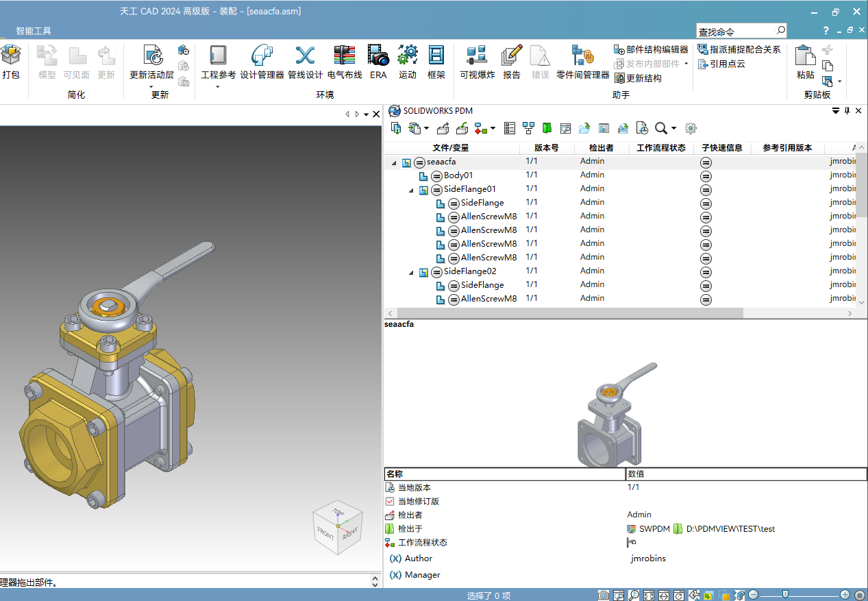Click the 当地修订版 checkbox icon

coord(390,501)
